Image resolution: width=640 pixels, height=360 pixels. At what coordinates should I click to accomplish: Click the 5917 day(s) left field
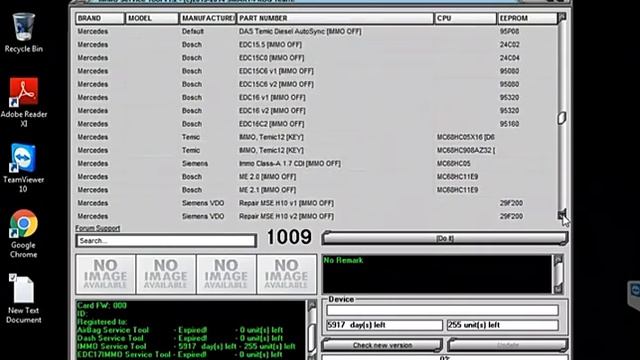pyautogui.click(x=384, y=325)
